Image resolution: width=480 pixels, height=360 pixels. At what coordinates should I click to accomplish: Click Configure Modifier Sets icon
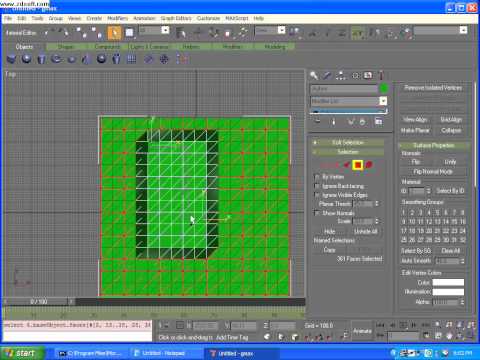(379, 122)
